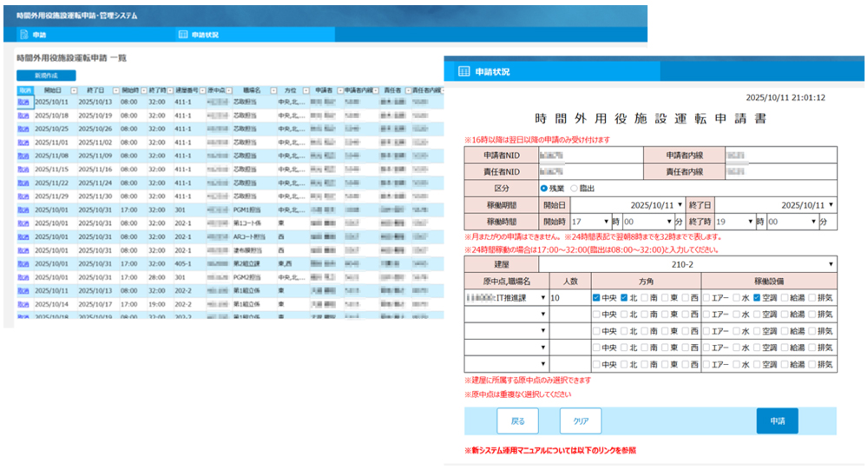
Task: Open the 建屋 dropdown showing 210-2
Action: [686, 264]
